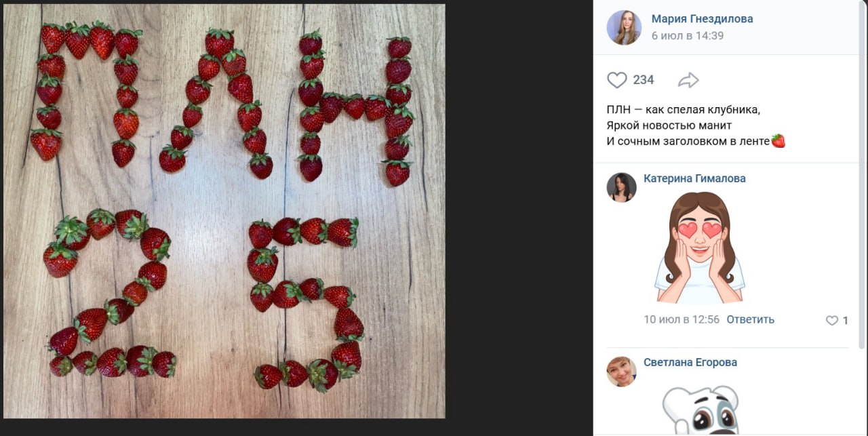Like Катерина Гималова's comment heart

tap(832, 321)
